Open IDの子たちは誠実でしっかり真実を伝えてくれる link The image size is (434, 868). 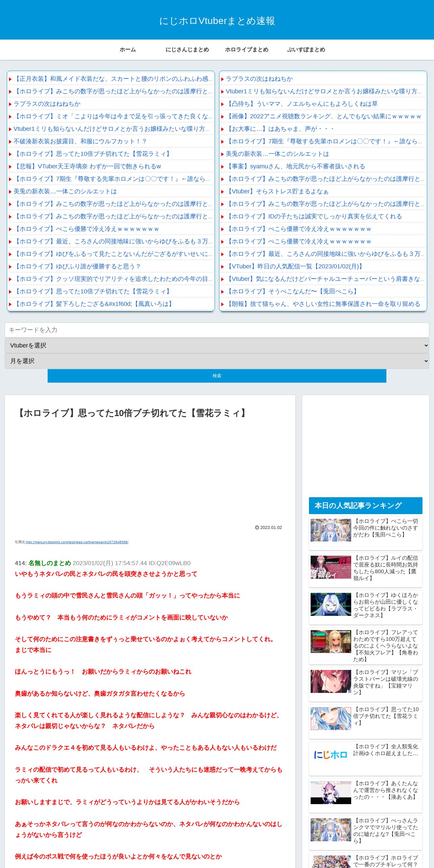pos(314,216)
